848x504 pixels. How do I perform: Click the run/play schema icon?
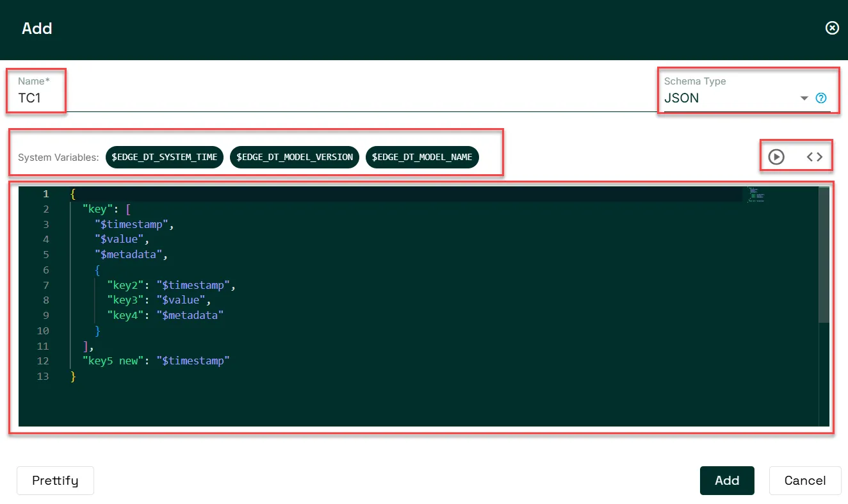tap(776, 157)
